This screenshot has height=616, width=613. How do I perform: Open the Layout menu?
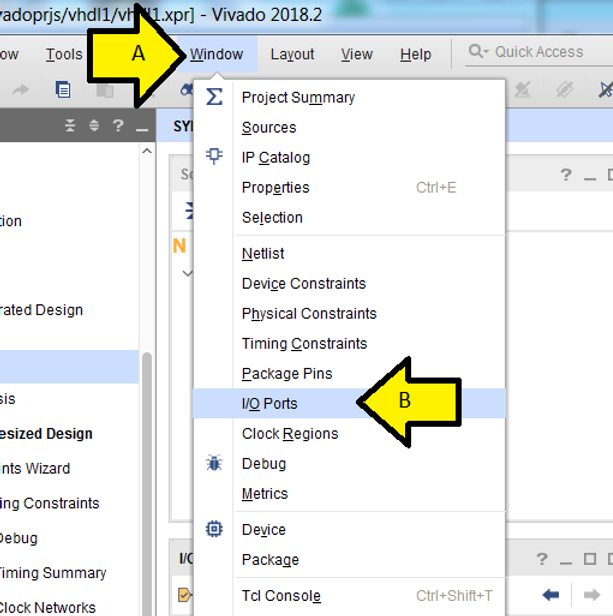point(292,54)
